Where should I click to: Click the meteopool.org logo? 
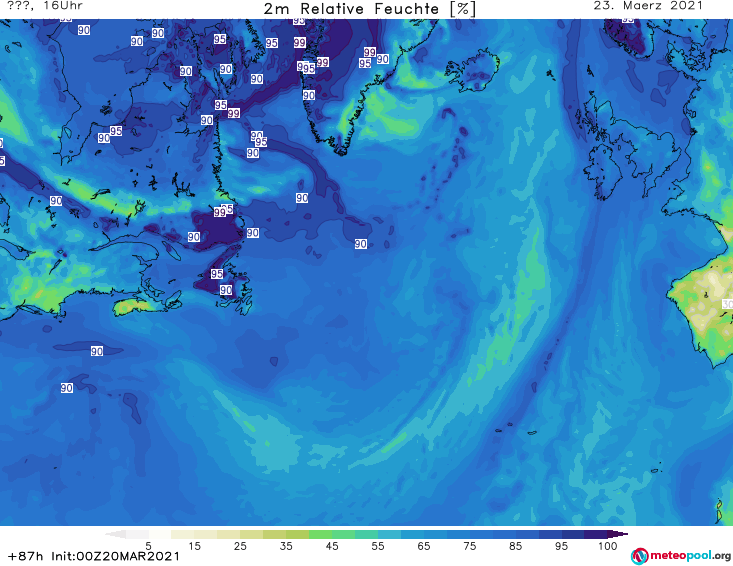[x=681, y=556]
